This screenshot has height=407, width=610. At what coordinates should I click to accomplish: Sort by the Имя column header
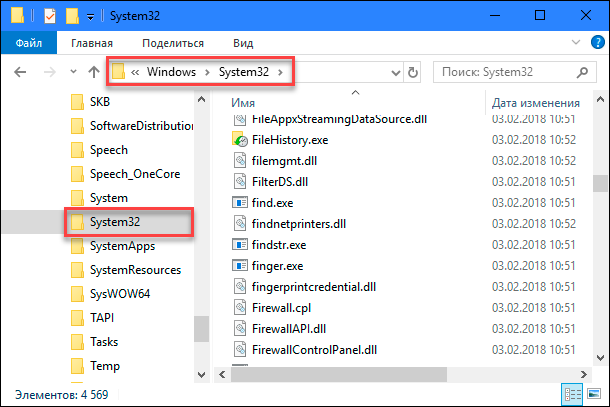point(243,103)
